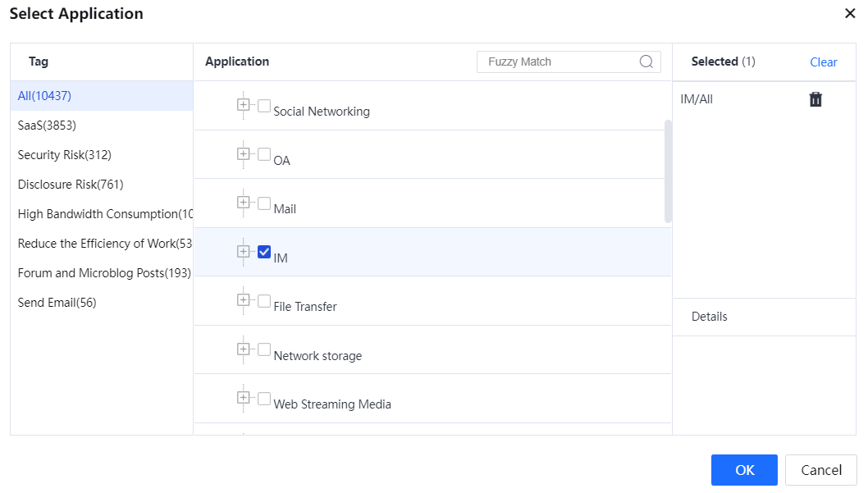Expand the Web Streaming Media node

pos(243,398)
